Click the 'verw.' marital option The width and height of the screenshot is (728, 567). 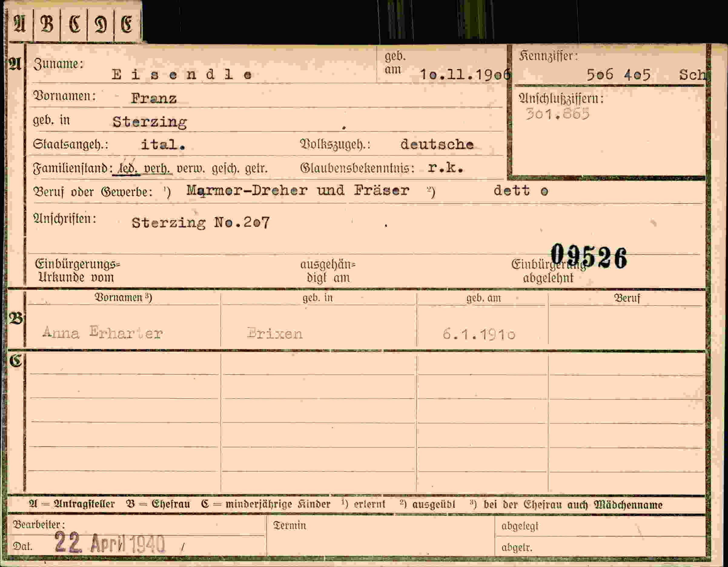point(191,169)
